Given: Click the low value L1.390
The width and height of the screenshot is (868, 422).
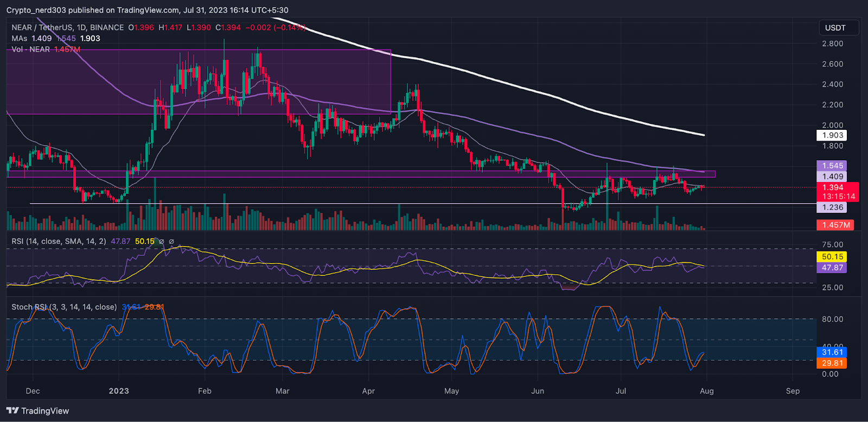Looking at the screenshot, I should (199, 27).
